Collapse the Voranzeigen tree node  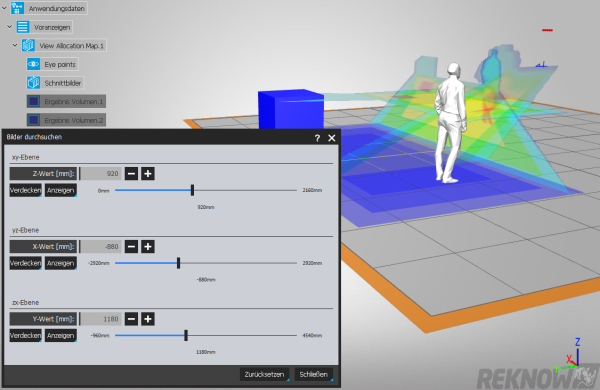10,26
